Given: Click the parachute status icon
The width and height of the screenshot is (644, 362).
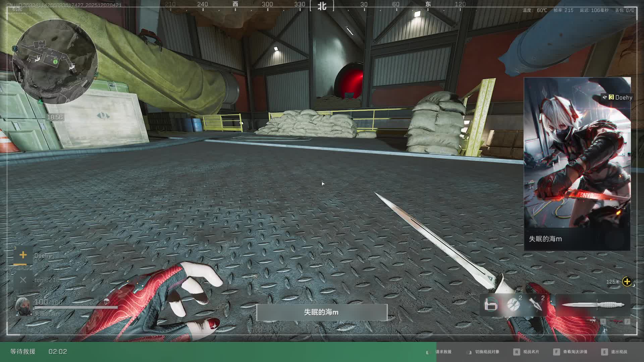Looking at the screenshot, I should point(107,301).
